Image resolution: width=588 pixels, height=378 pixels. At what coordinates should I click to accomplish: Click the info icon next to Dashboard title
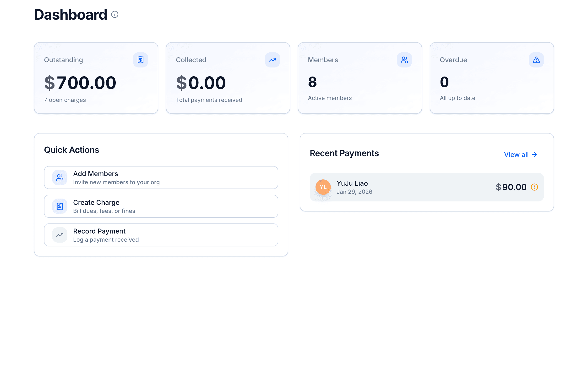(x=114, y=15)
